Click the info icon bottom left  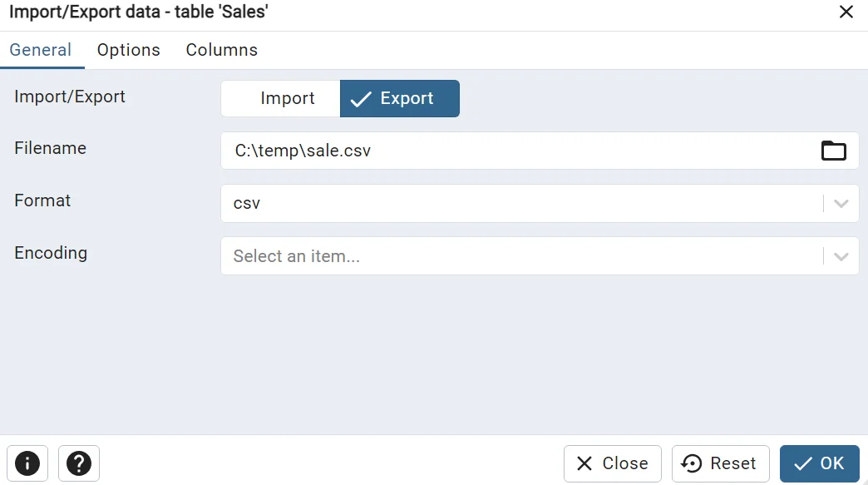(x=27, y=463)
